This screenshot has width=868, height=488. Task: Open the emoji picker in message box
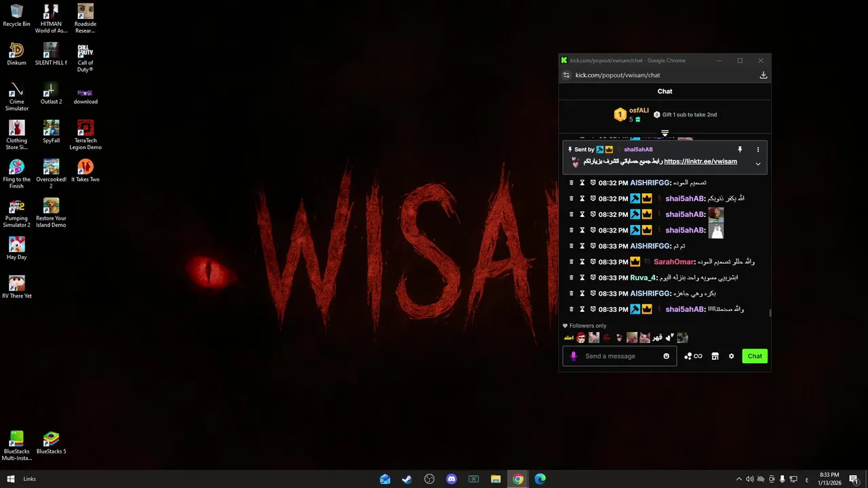(666, 356)
